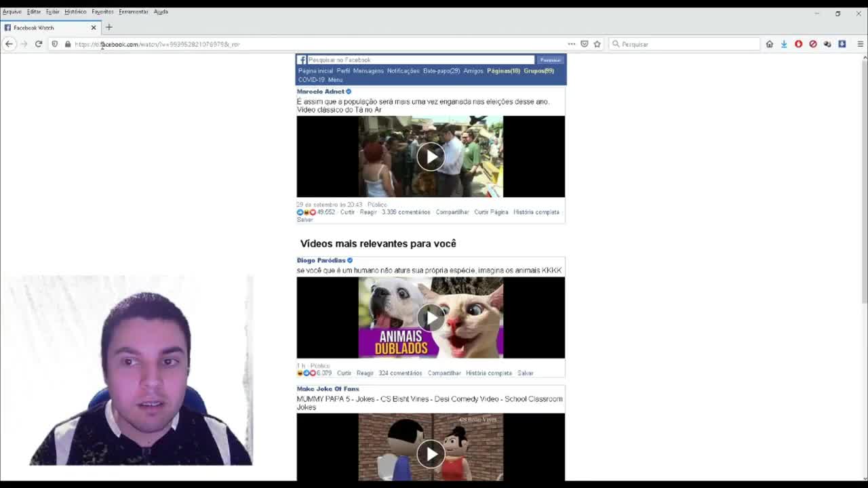Open the Ajuda menu

(161, 12)
